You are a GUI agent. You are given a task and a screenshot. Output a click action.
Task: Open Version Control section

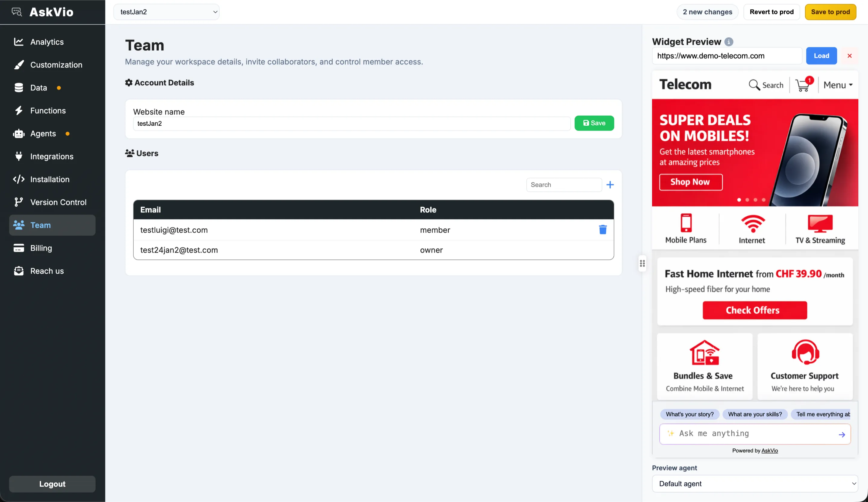pyautogui.click(x=52, y=202)
